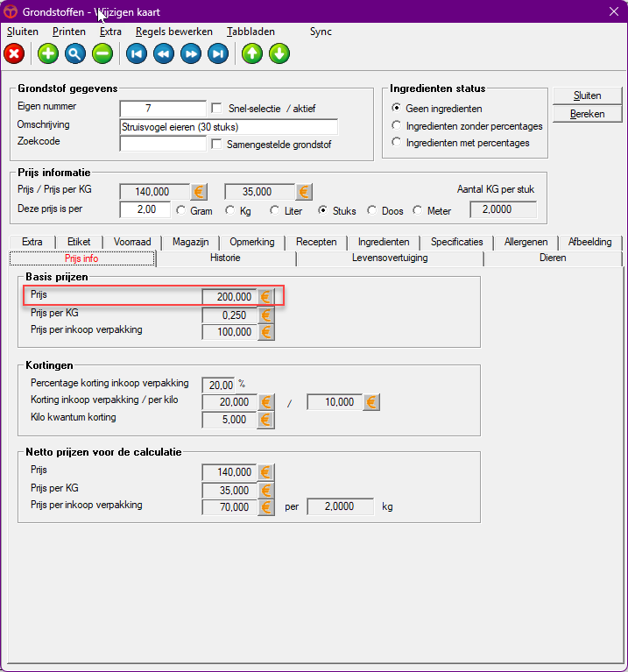Viewport: 628px width, 672px height.
Task: Switch to the Historie tab
Action: coord(225,258)
